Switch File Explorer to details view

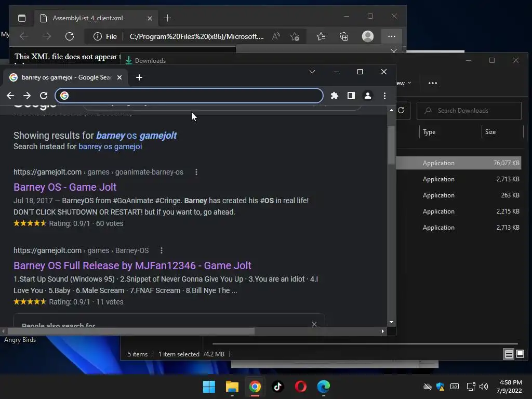click(x=509, y=354)
